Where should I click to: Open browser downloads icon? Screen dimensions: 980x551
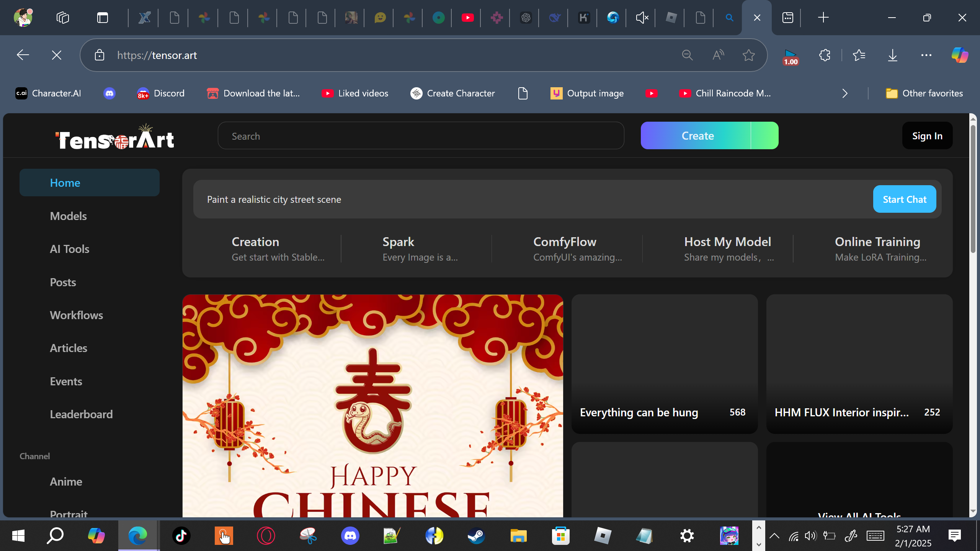coord(892,55)
